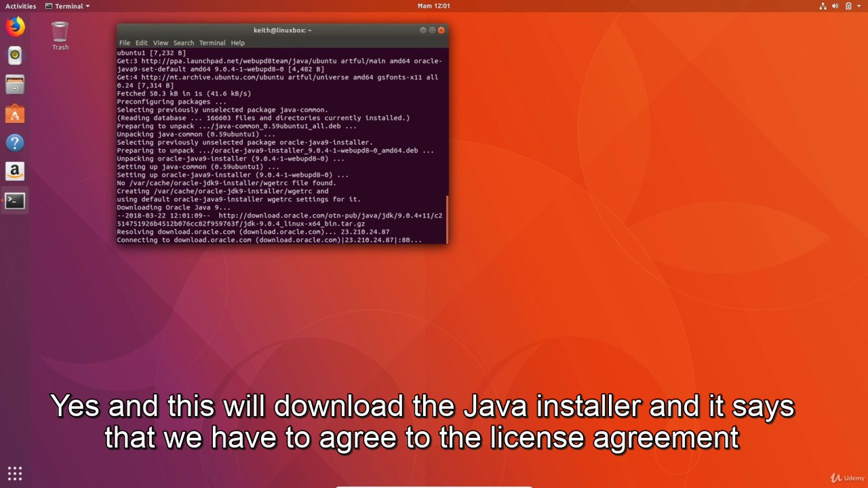Open Ubuntu Software from the dock
Image resolution: width=868 pixels, height=488 pixels.
point(15,114)
